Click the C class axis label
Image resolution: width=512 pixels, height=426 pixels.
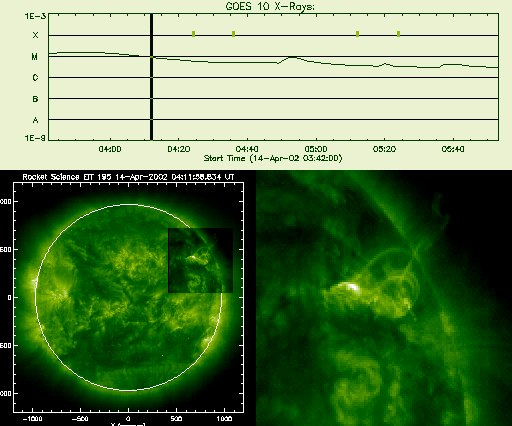point(35,78)
